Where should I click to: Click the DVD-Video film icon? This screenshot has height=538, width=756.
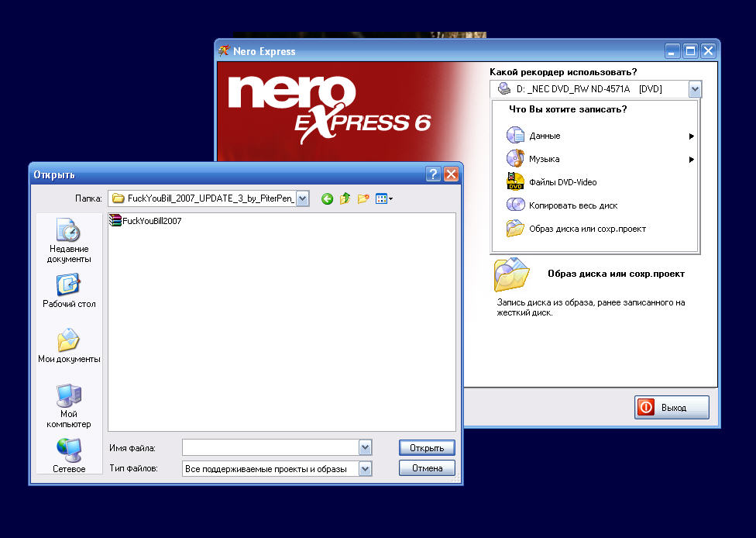click(515, 181)
